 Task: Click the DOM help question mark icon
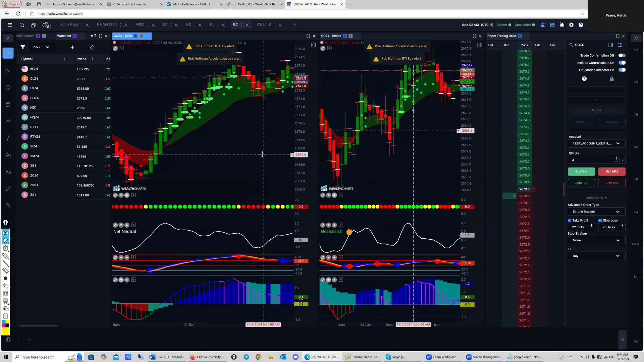584,78
